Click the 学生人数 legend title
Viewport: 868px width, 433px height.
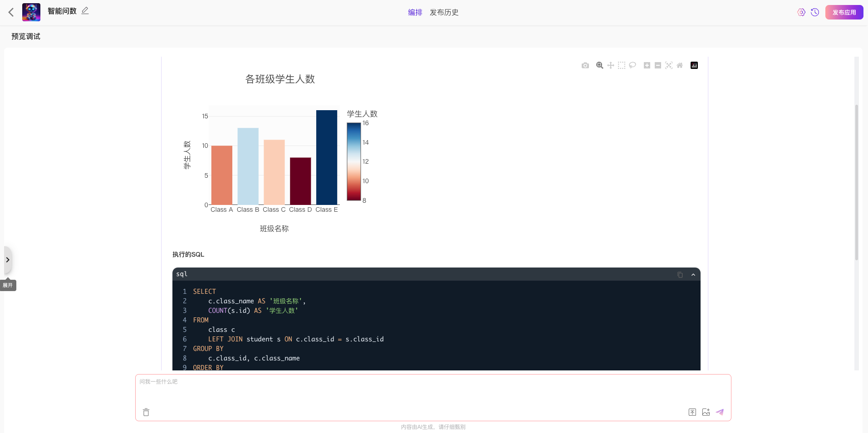362,114
